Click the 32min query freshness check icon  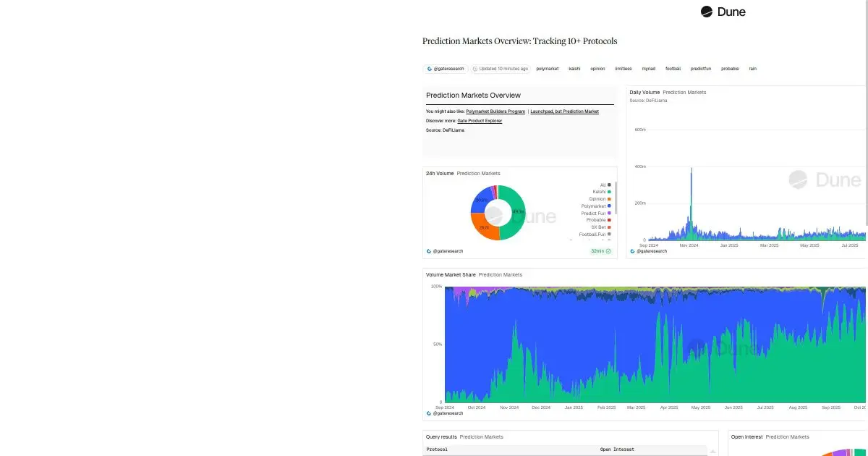click(x=608, y=251)
